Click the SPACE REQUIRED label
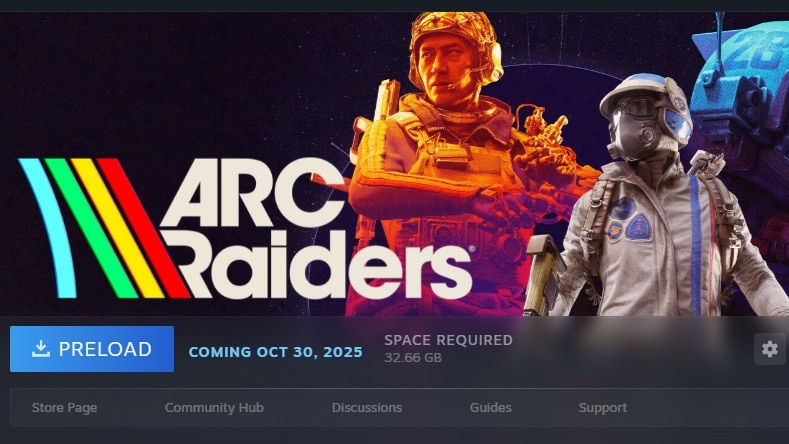Image resolution: width=789 pixels, height=444 pixels. pos(448,340)
